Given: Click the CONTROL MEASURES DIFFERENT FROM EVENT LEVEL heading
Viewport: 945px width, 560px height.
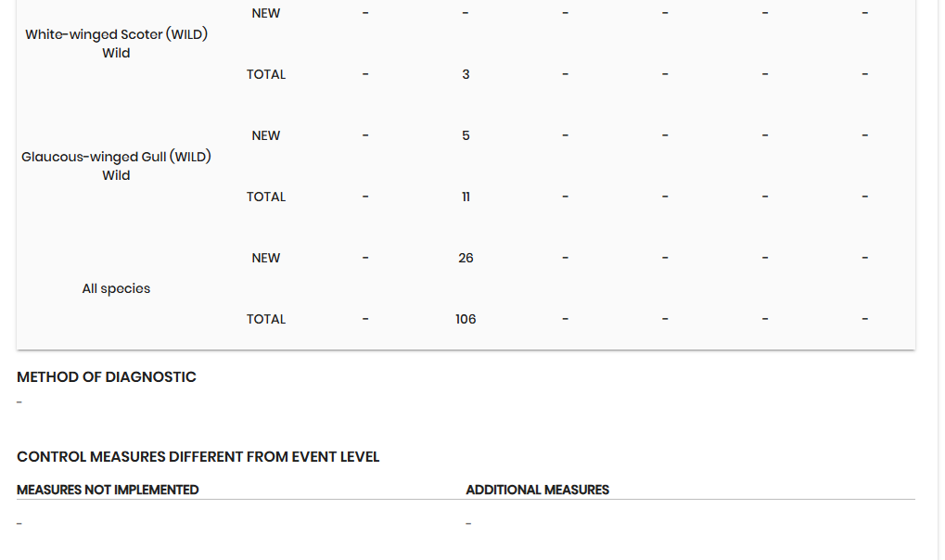Looking at the screenshot, I should tap(198, 457).
